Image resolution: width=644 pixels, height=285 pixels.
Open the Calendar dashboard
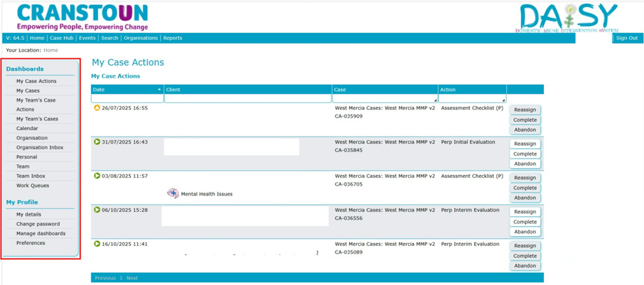[x=27, y=129]
